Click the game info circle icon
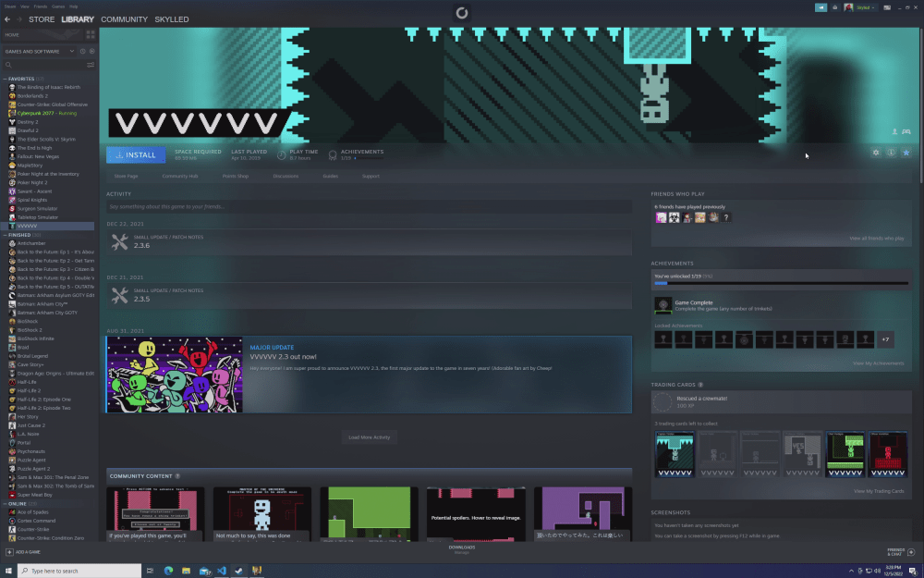 (x=891, y=153)
